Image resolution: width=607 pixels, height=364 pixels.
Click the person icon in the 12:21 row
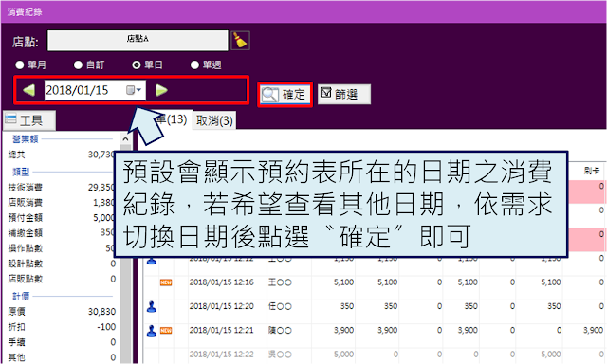point(152,331)
